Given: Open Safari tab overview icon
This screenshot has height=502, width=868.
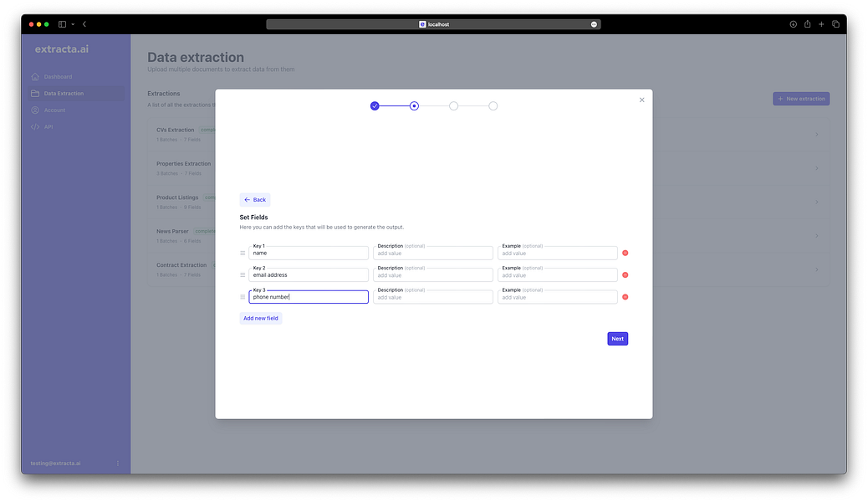Looking at the screenshot, I should pyautogui.click(x=835, y=24).
